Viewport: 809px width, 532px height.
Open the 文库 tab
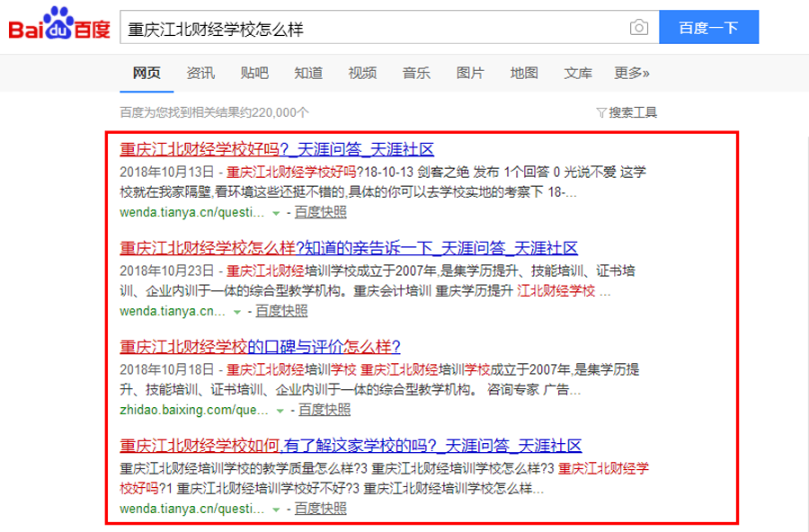pyautogui.click(x=578, y=73)
